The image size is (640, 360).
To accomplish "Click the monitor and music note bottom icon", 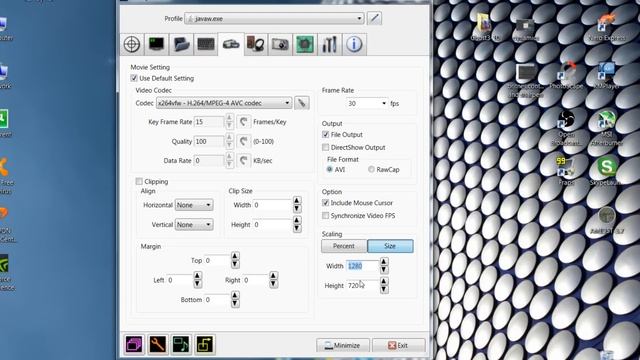I will 181,344.
